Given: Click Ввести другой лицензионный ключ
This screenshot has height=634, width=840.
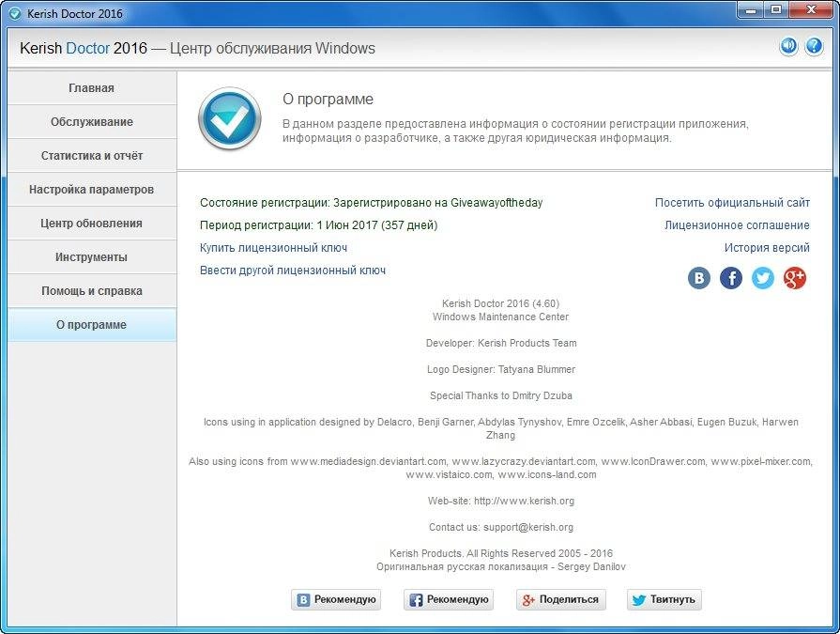Looking at the screenshot, I should (x=293, y=271).
